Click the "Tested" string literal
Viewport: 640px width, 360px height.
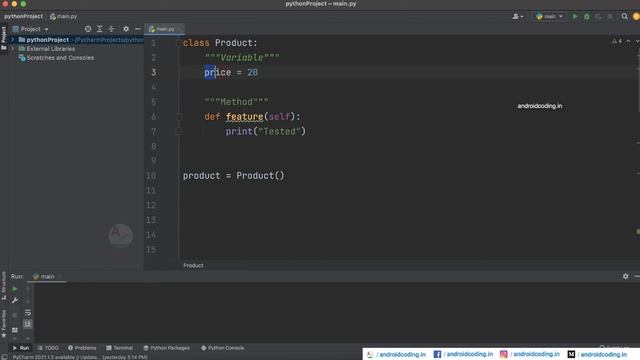point(279,131)
